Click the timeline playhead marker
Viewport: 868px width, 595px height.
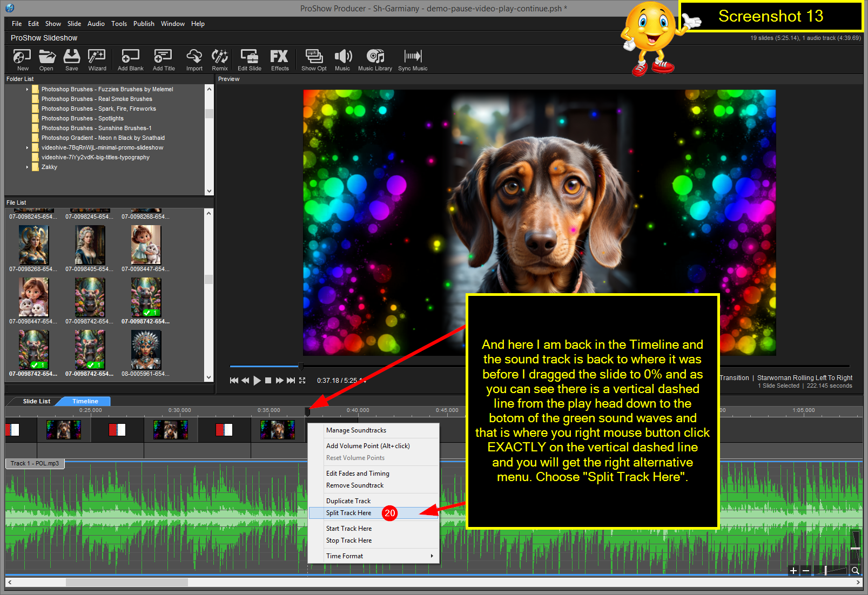tap(307, 412)
